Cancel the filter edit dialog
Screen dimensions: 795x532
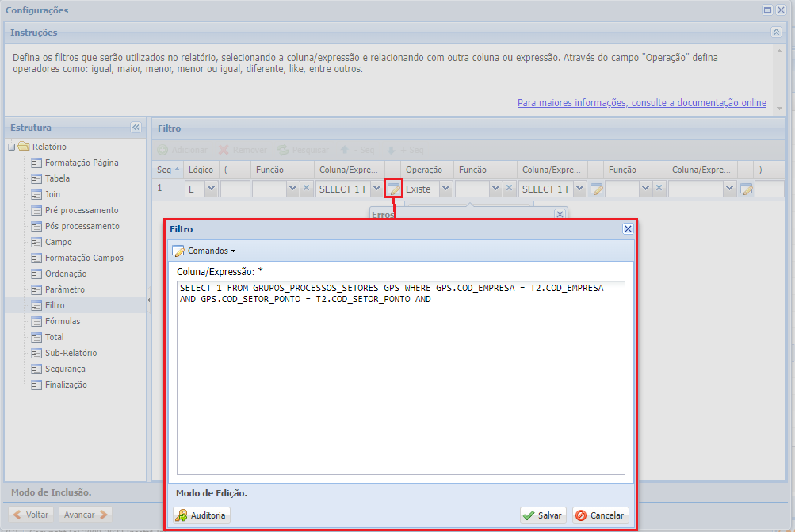coord(600,515)
